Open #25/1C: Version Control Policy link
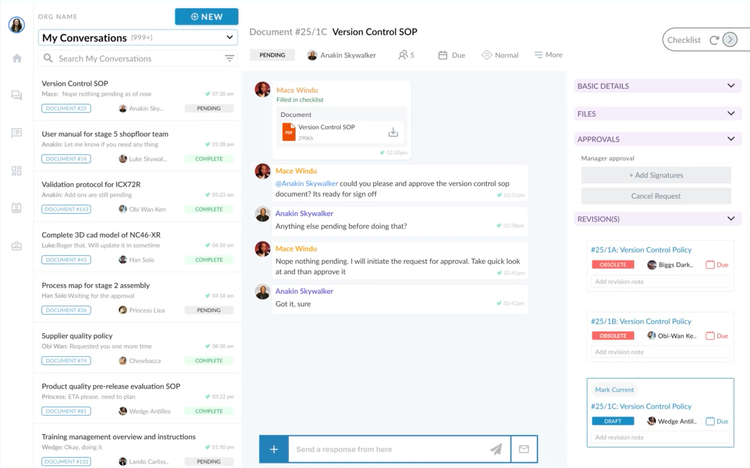 [641, 406]
